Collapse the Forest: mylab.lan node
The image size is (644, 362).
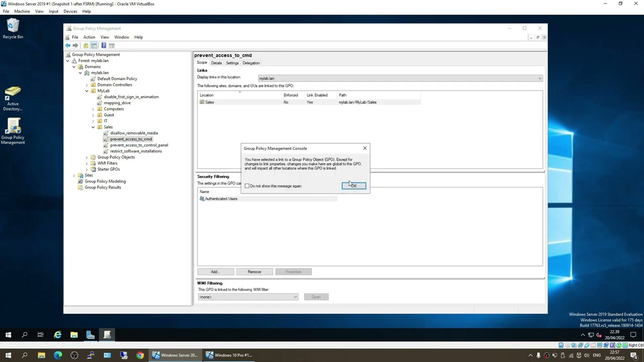pos(68,61)
